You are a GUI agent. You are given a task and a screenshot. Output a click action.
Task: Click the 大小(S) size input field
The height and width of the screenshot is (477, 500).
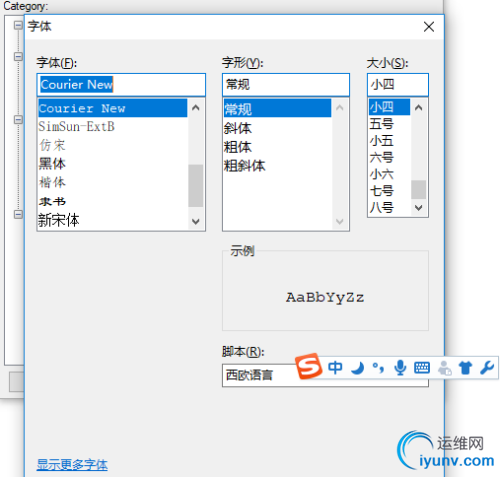coord(398,85)
